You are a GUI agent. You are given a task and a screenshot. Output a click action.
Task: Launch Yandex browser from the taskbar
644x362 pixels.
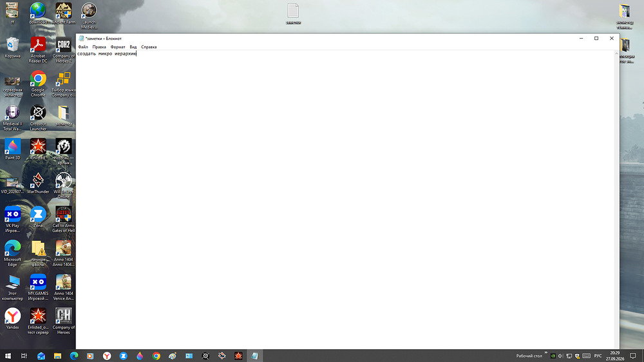[x=107, y=356]
